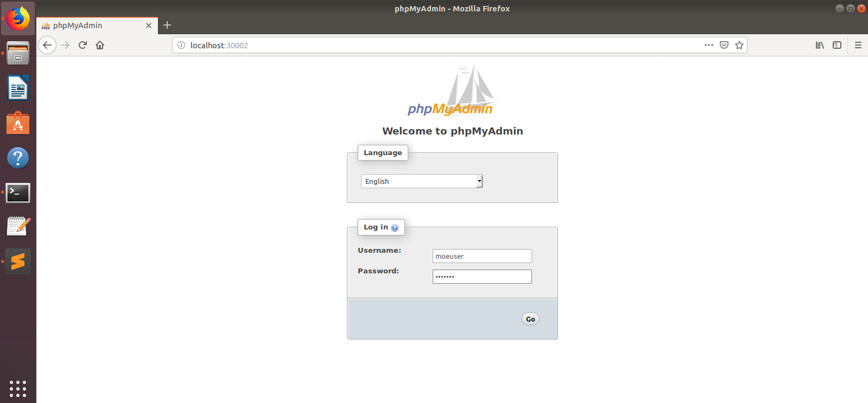Open a new tab with plus button

(167, 25)
